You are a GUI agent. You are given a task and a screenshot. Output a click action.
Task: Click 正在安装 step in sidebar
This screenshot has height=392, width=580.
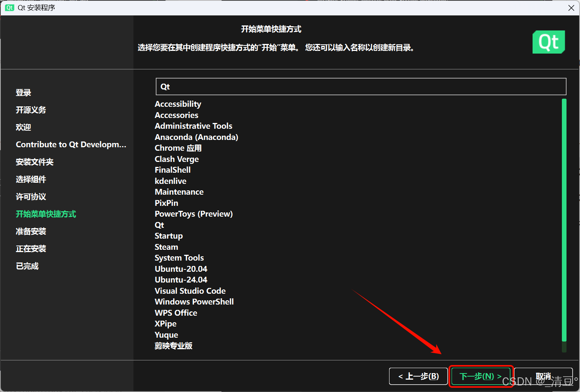click(31, 249)
